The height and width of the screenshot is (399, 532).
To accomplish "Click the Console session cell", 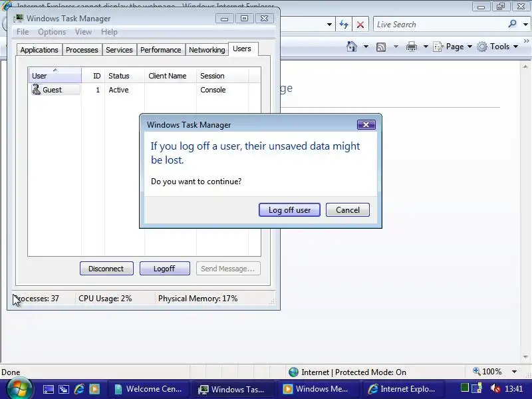I will tap(213, 90).
